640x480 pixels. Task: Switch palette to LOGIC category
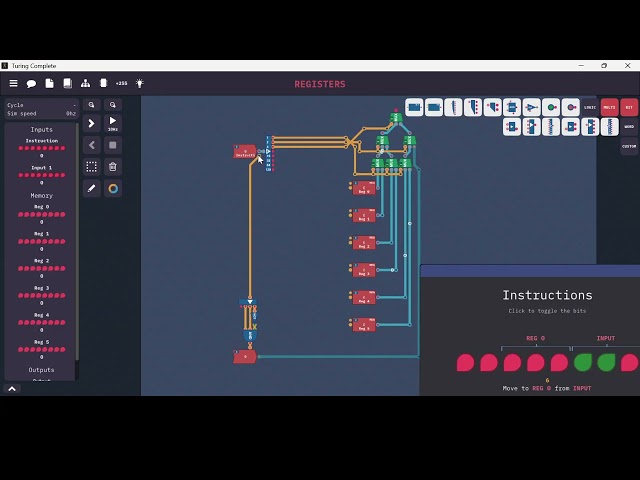(x=590, y=107)
